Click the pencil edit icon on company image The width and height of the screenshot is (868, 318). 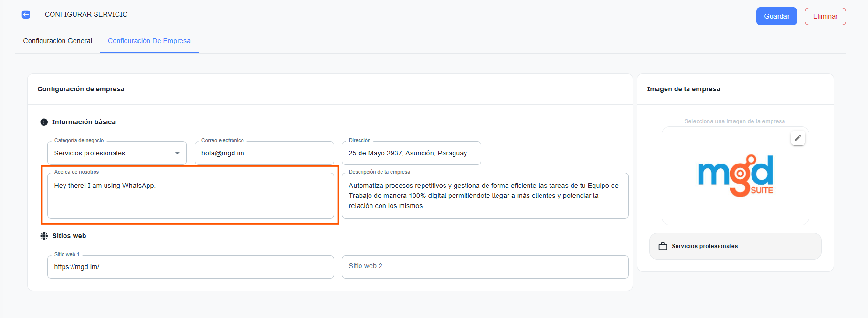click(797, 138)
